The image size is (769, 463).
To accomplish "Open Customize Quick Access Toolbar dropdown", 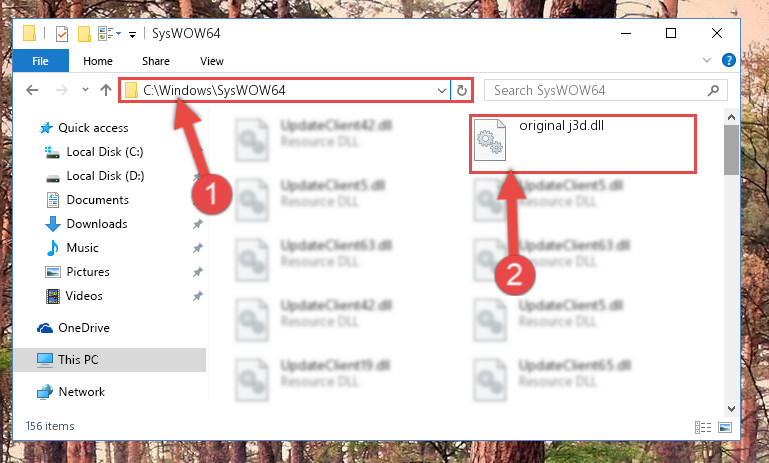I will coord(132,34).
